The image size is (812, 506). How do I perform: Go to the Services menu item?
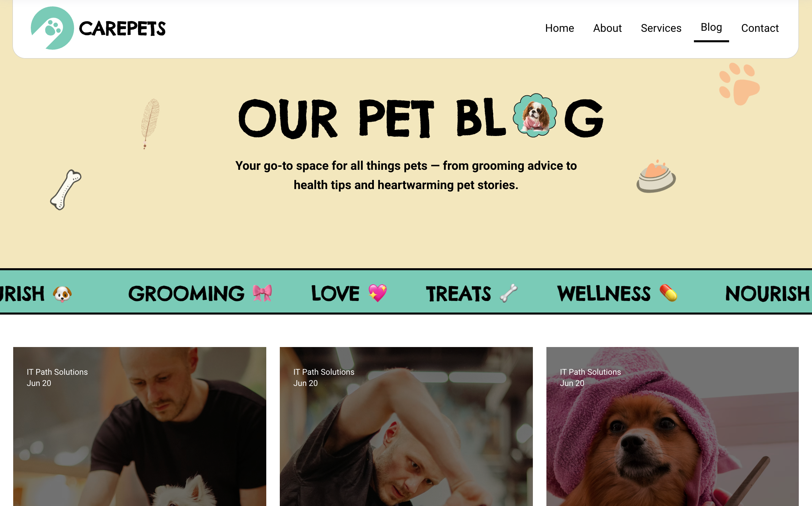point(661,28)
